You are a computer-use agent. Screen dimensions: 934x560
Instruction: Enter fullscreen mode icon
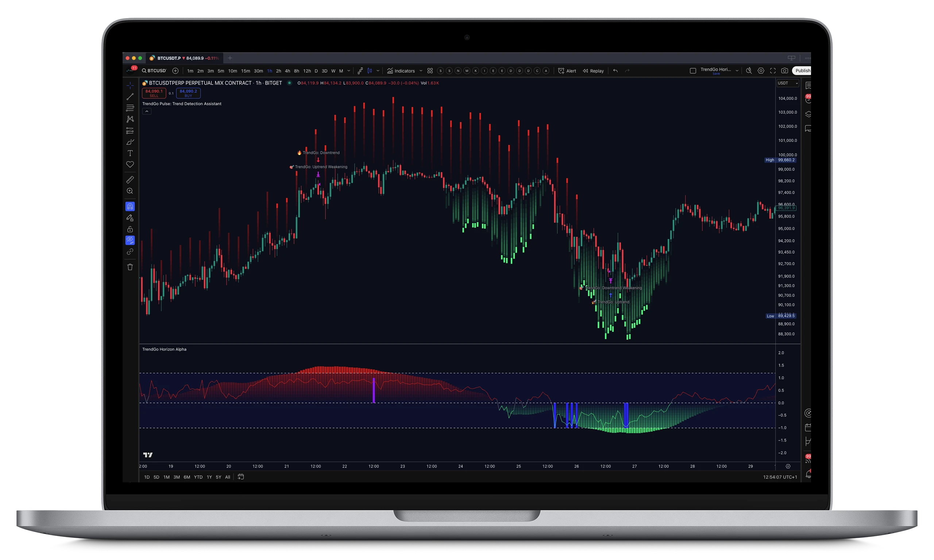(x=773, y=71)
